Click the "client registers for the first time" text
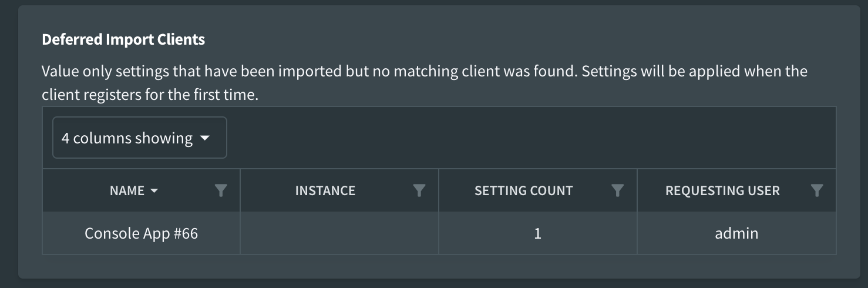Screen dimensions: 868x288 150,95
